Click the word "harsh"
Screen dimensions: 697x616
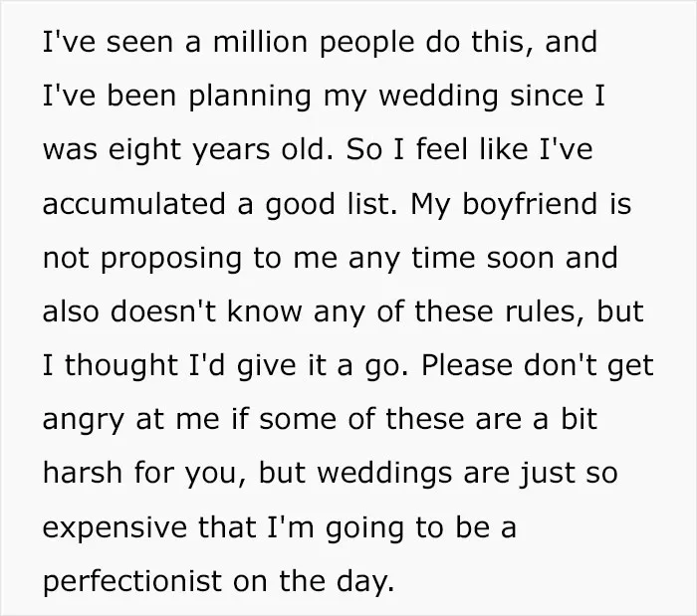[83, 473]
